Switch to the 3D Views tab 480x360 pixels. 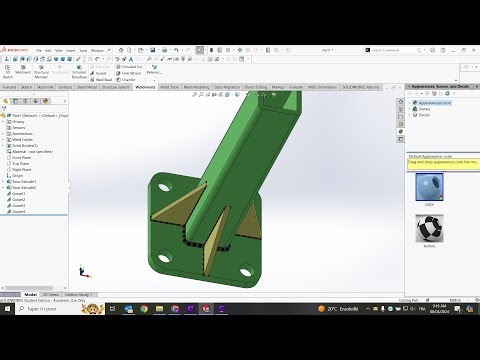[x=51, y=295]
